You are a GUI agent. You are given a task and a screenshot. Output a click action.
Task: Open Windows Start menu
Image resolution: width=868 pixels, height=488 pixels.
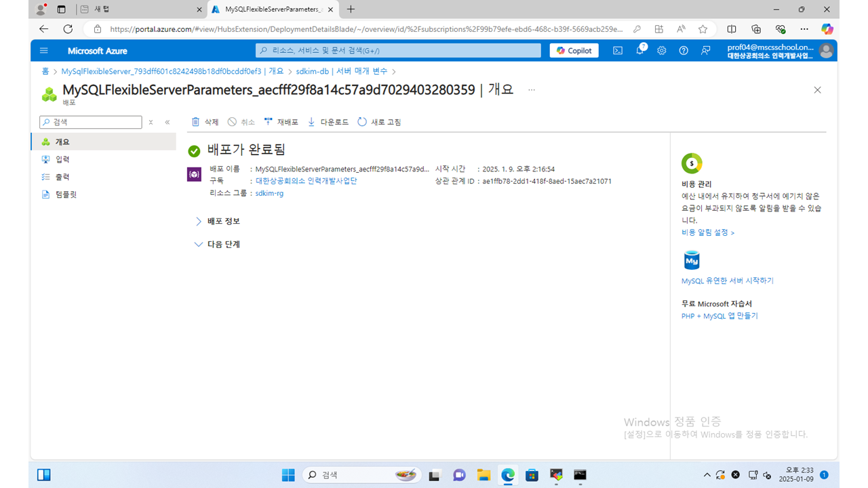click(x=288, y=475)
